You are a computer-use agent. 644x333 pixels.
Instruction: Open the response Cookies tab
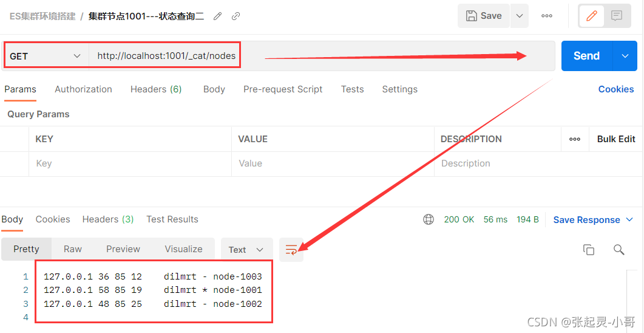pos(53,219)
